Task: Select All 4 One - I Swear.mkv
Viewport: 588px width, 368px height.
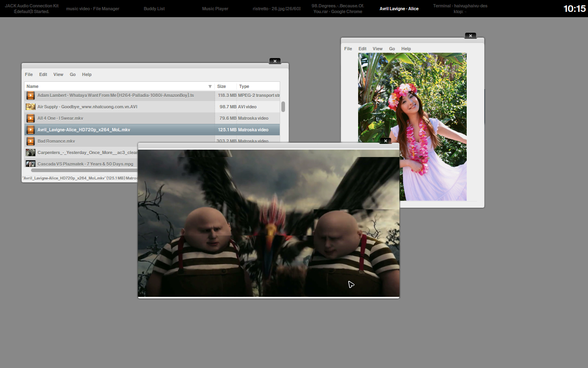Action: 60,118
